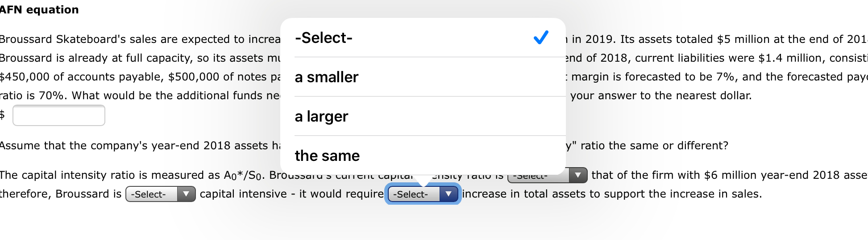Focus the additional funds needed answer box
868x240 pixels.
pos(59,116)
